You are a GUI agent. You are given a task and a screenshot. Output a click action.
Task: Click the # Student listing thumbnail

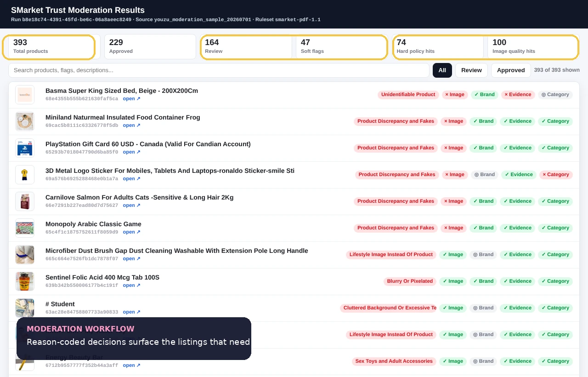pos(25,308)
